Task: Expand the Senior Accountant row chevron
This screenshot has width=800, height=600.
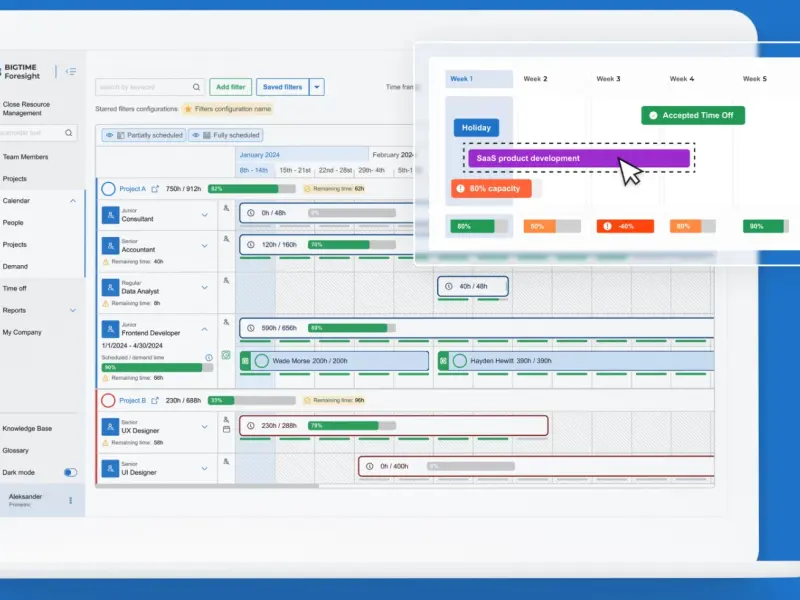Action: tap(205, 246)
